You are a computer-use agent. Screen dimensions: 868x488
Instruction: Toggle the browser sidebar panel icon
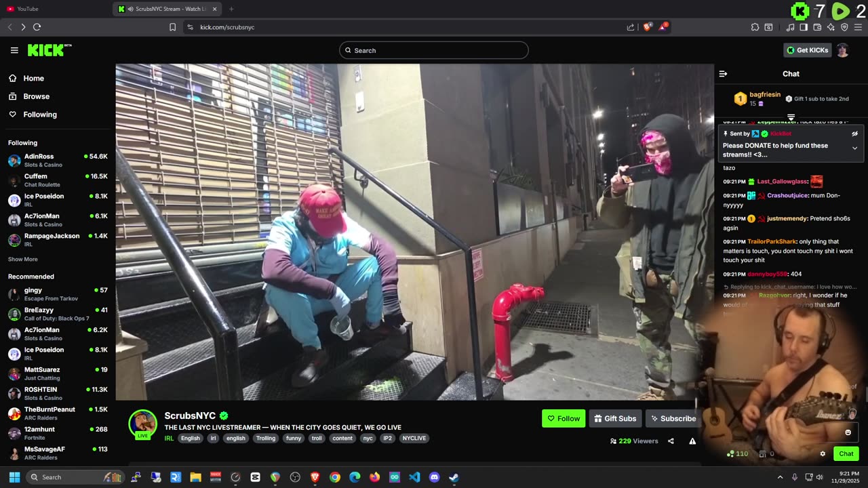point(804,27)
